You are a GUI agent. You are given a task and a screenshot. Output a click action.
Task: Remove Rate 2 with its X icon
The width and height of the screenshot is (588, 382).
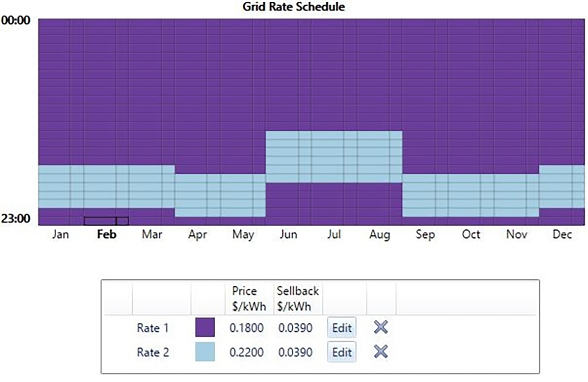[381, 352]
